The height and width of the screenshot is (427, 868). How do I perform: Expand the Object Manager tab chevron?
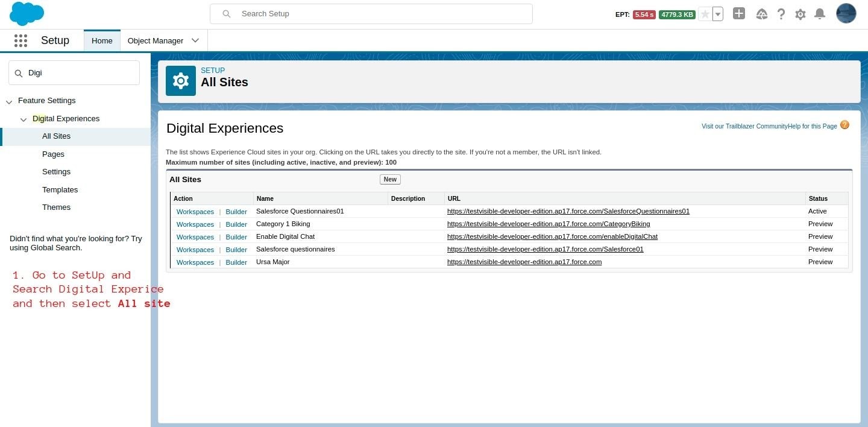click(x=195, y=40)
